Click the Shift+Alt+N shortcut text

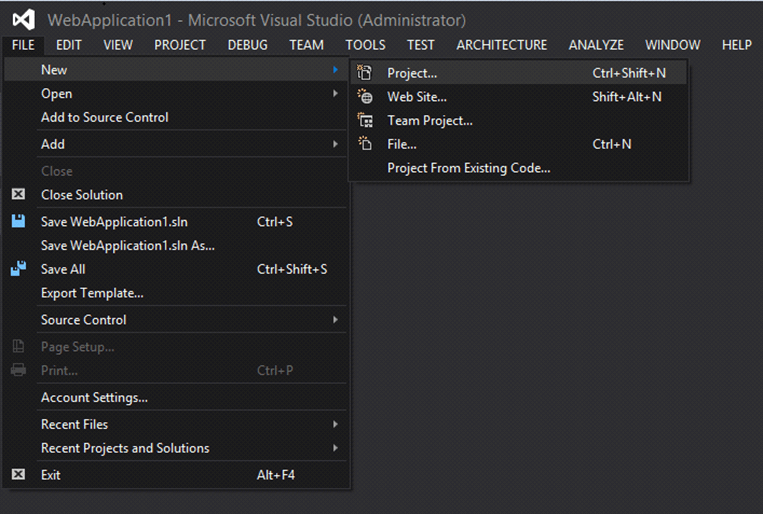627,97
